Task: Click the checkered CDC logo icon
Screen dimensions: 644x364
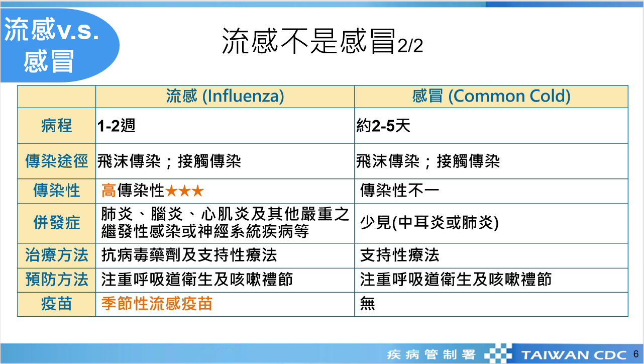Action: pos(499,353)
